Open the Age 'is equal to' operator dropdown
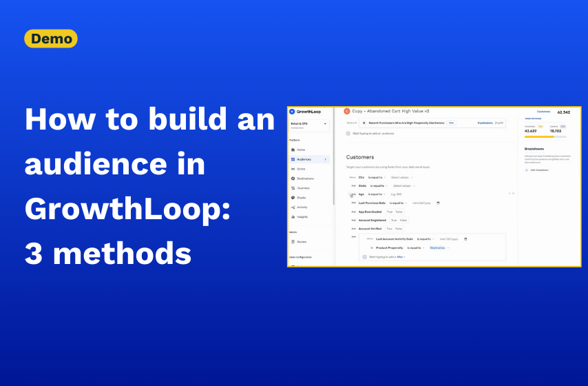 click(x=377, y=194)
